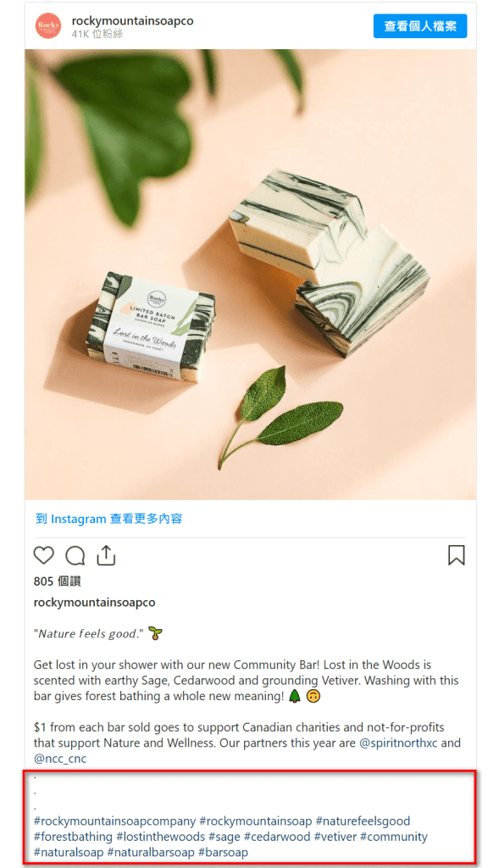Image resolution: width=488 pixels, height=868 pixels.
Task: Save the post with the bookmark icon
Action: 457,555
